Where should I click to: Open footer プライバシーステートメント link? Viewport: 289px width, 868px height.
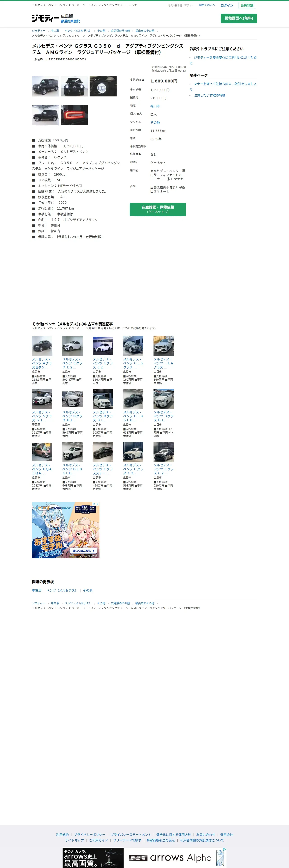coord(131,835)
